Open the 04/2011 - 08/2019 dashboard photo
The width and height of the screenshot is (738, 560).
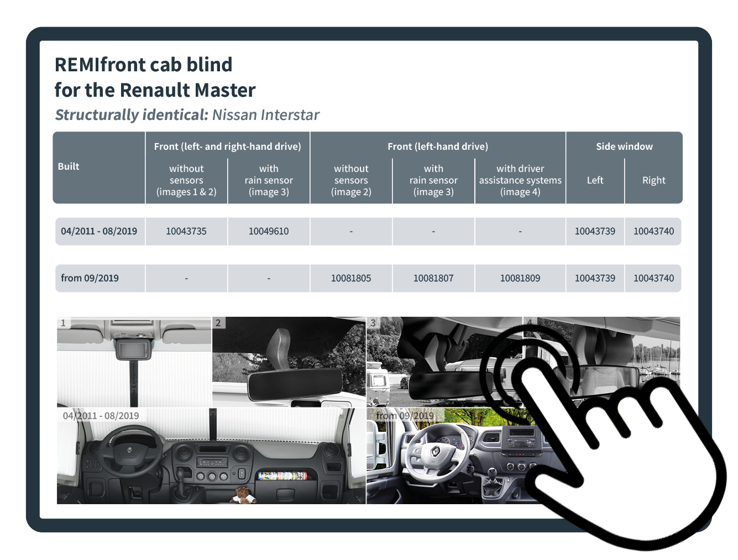211,456
